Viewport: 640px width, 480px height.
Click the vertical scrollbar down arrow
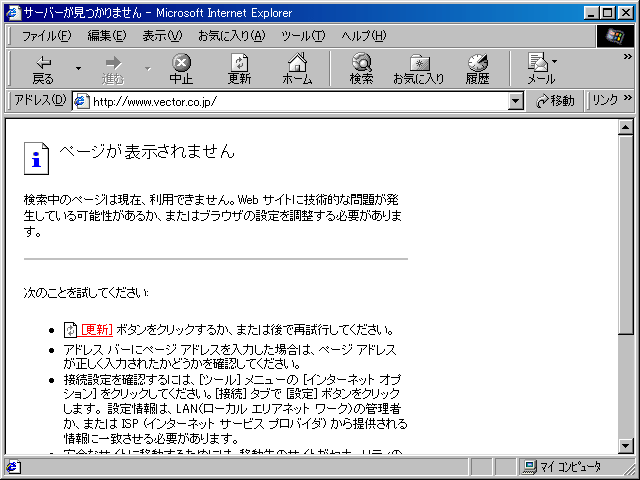(x=625, y=445)
